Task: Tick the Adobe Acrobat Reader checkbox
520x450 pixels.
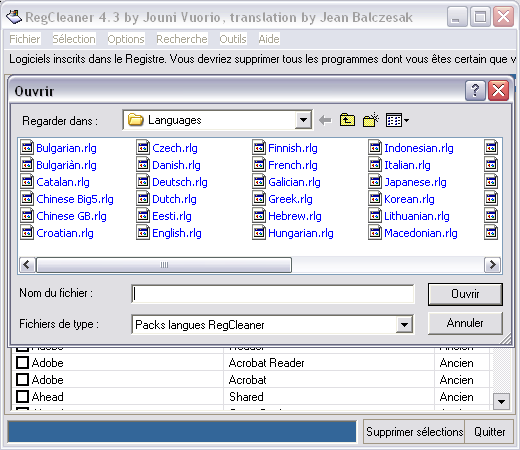Action: [x=22, y=362]
